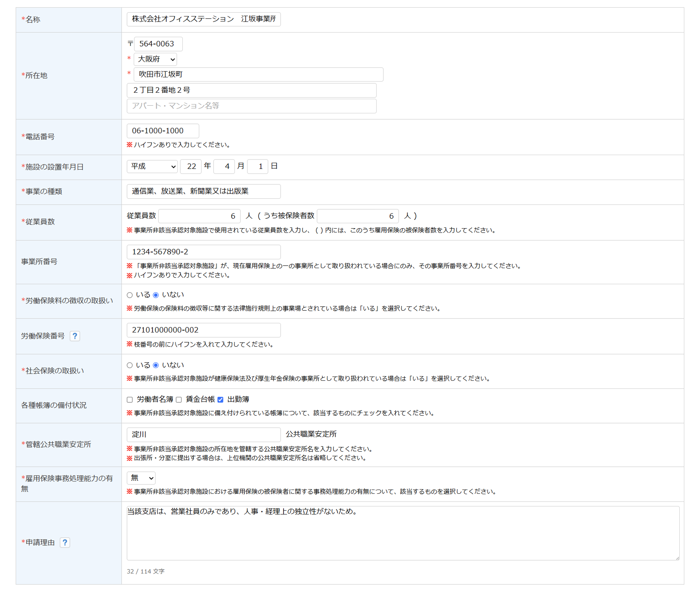Select いる for 社会保険の取扱い

pyautogui.click(x=130, y=365)
